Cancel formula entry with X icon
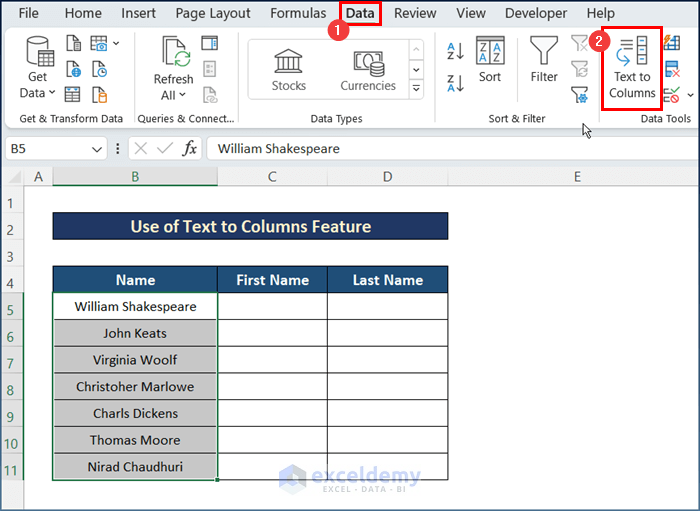700x511 pixels. (x=141, y=148)
